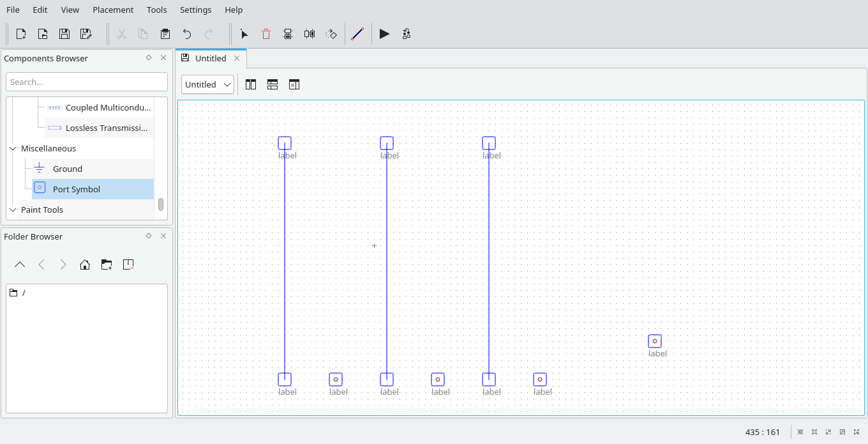This screenshot has width=868, height=444.
Task: Toggle the close-view icon with red X
Action: (294, 84)
